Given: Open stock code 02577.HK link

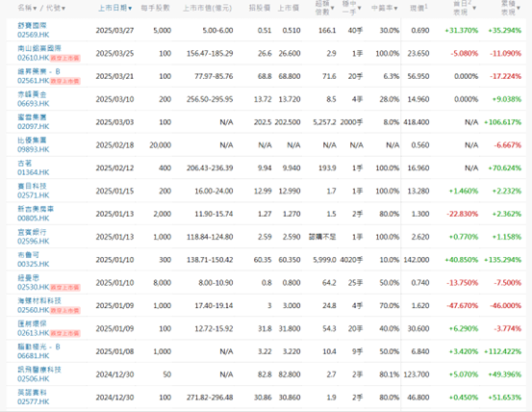Looking at the screenshot, I should point(34,401).
